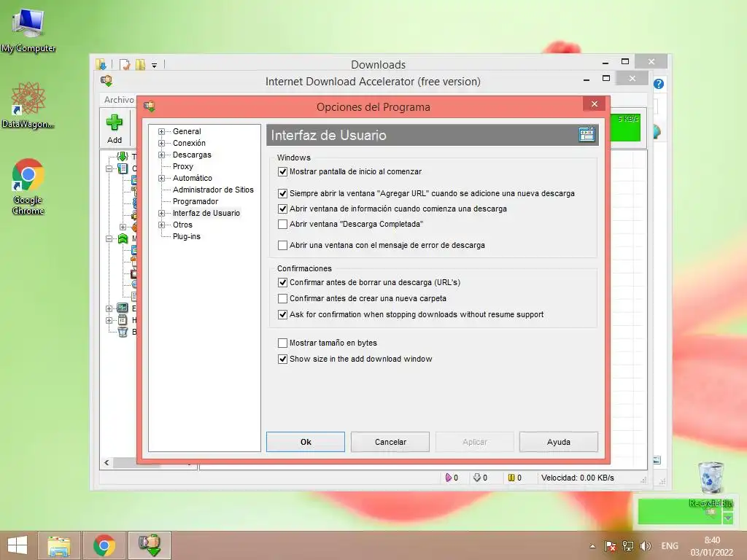
Task: Click the Windows Start button
Action: (18, 545)
